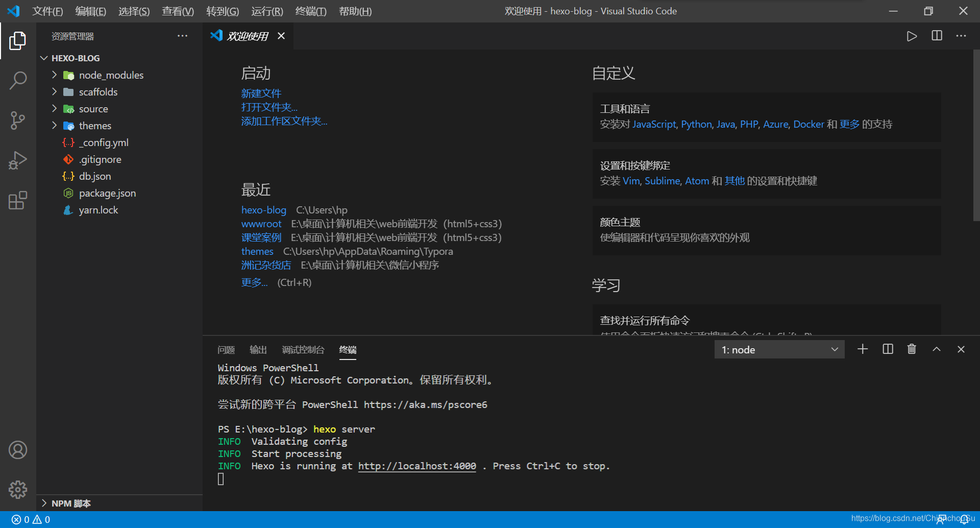Viewport: 980px width, 528px height.
Task: Switch to the 问题 panel tab
Action: (x=226, y=350)
